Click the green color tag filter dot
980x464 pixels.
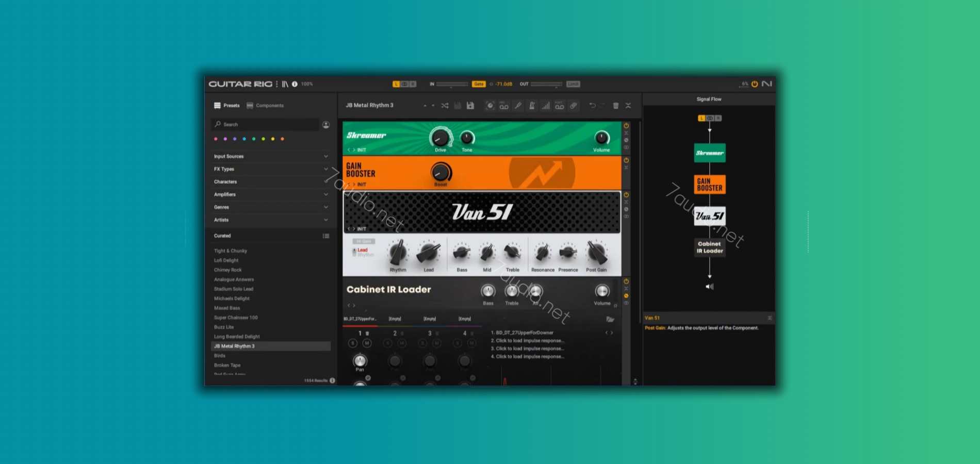[x=254, y=139]
